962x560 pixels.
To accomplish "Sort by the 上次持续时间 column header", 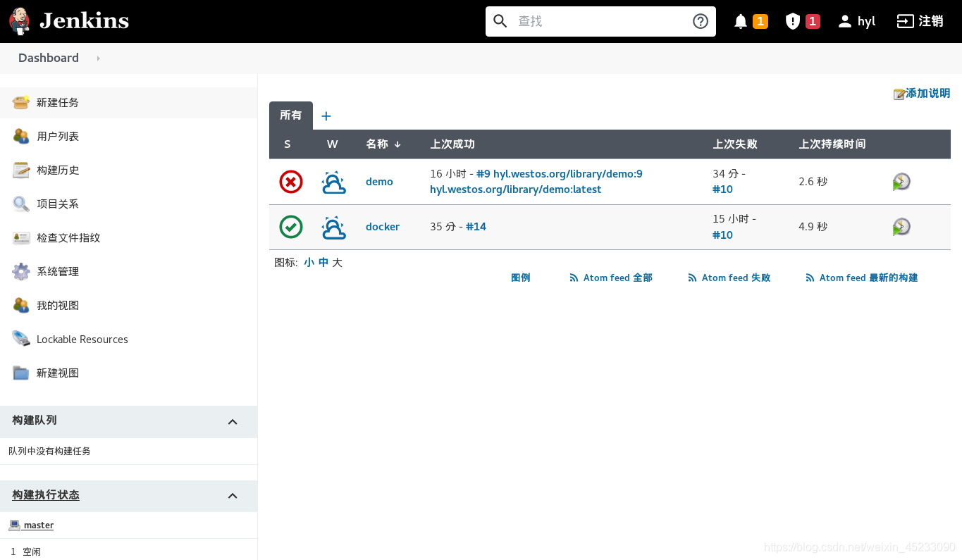I will [832, 144].
